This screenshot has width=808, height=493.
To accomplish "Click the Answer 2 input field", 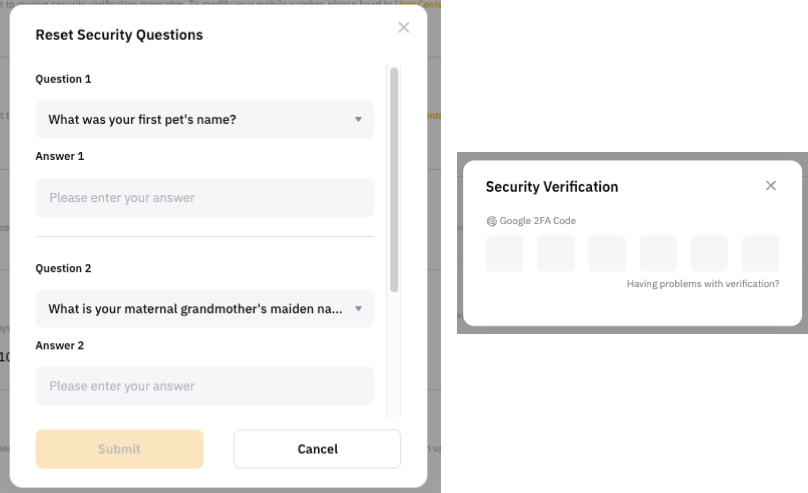I will click(x=204, y=386).
